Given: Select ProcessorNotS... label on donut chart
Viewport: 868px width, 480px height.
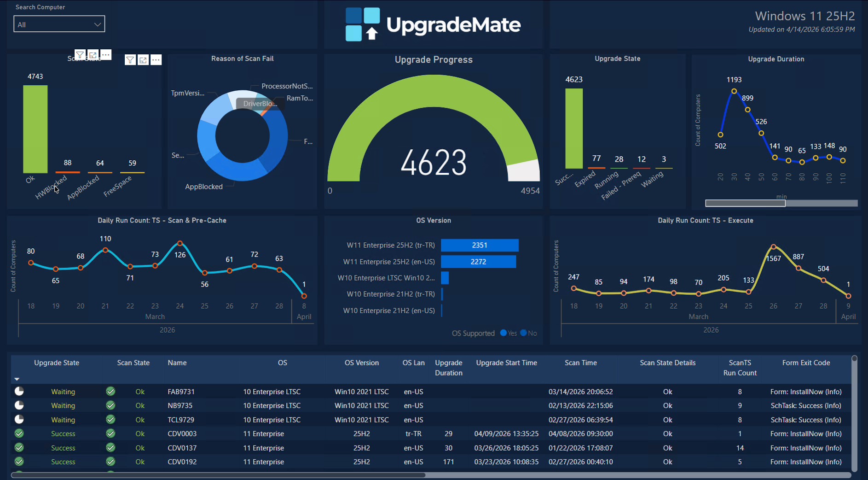Looking at the screenshot, I should pyautogui.click(x=287, y=86).
